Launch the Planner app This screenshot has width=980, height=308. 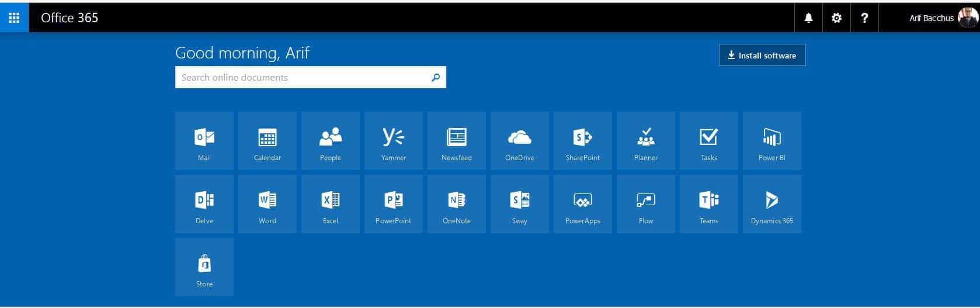(x=646, y=141)
